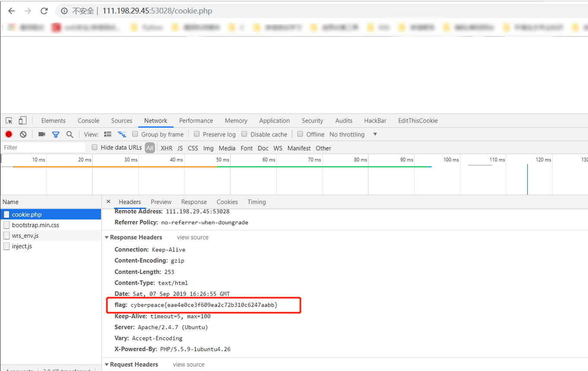This screenshot has width=588, height=371.
Task: Capture screenshots with the camera icon
Action: click(x=42, y=134)
